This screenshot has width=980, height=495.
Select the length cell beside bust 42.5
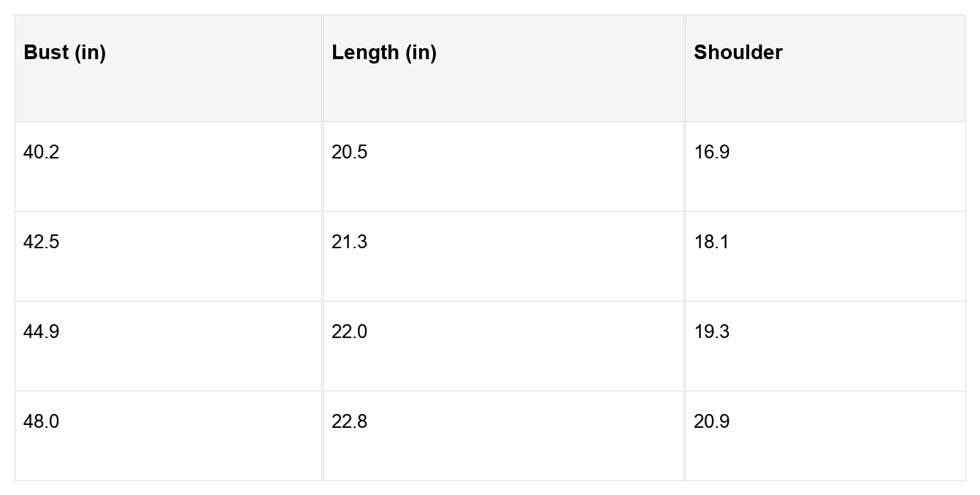point(350,242)
